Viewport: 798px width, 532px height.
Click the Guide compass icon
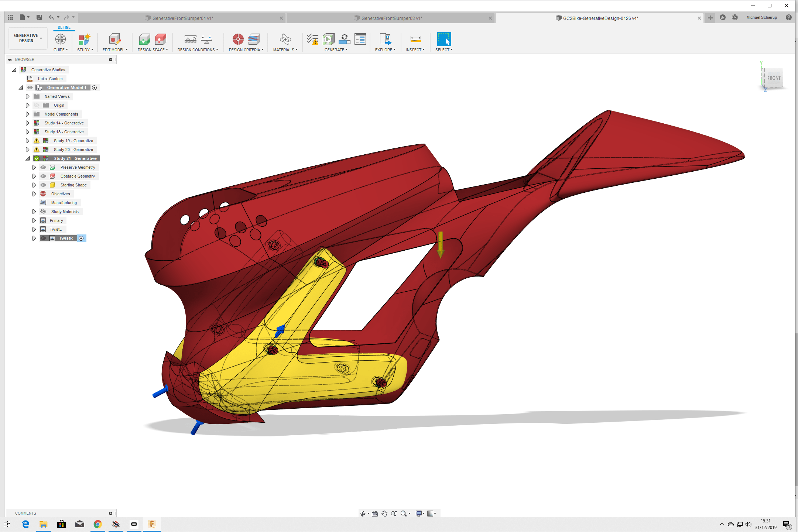(x=60, y=39)
